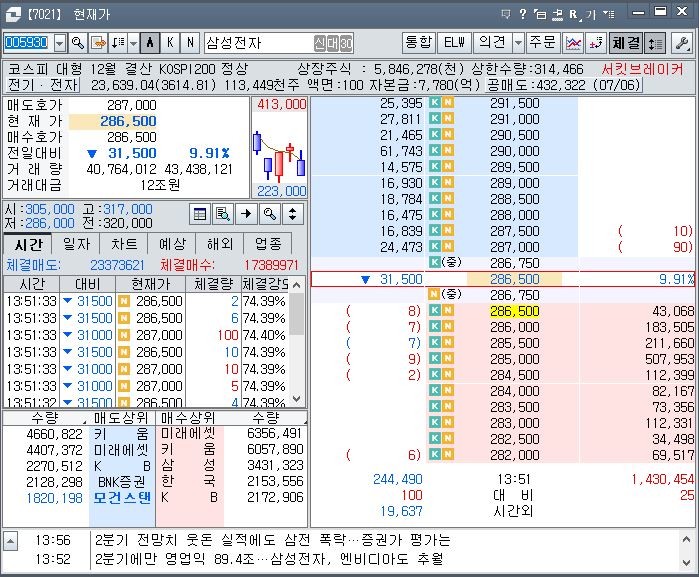Viewport: 699px width, 577px height.
Task: Click the 수량 column sort arrow on the sell side
Action: click(x=84, y=420)
